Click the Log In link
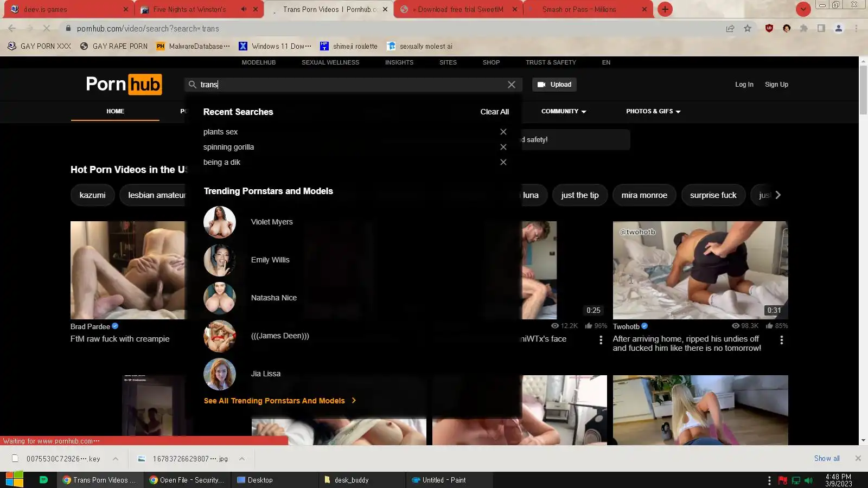 (744, 85)
